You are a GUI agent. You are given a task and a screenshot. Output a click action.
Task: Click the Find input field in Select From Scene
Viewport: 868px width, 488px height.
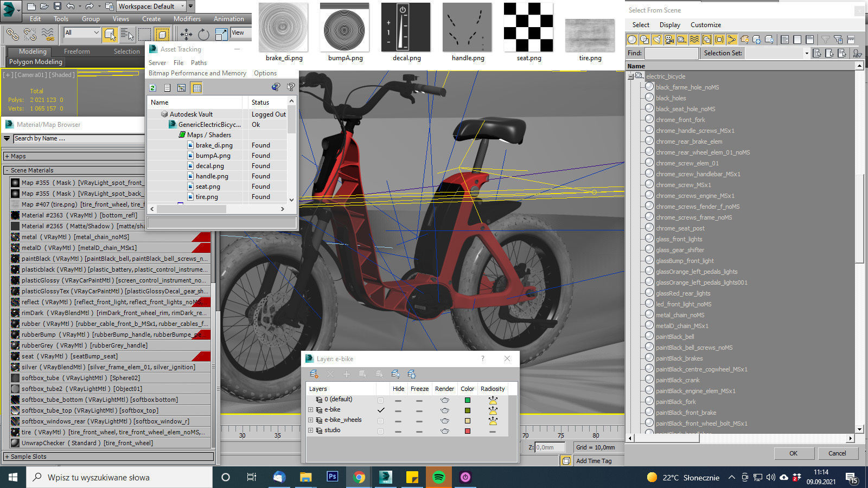pos(671,53)
